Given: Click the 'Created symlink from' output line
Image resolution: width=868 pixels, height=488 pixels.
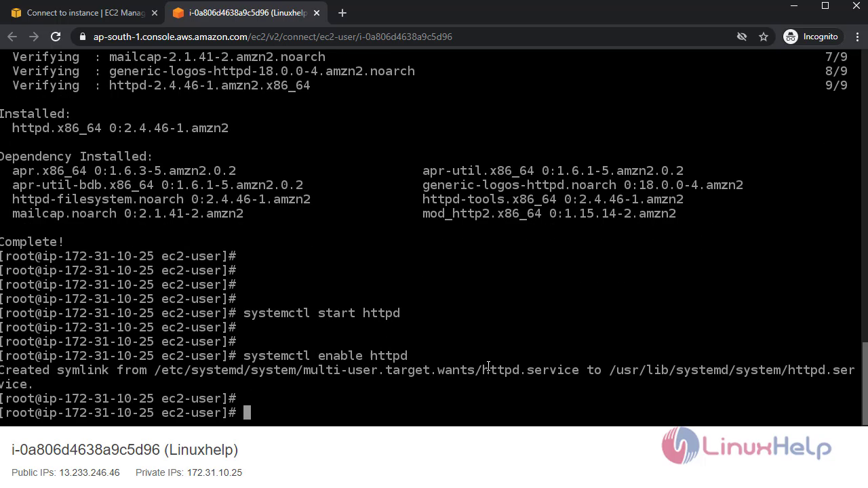Looking at the screenshot, I should click(x=427, y=377).
